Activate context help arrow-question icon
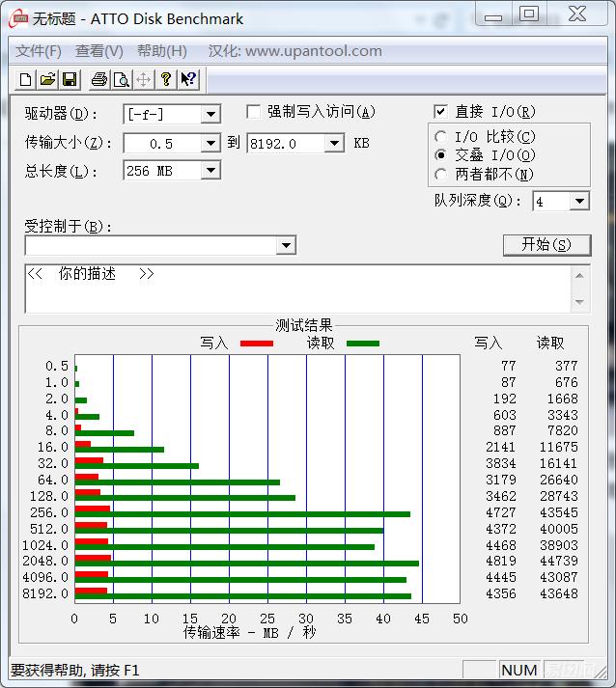This screenshot has width=616, height=688. point(189,79)
